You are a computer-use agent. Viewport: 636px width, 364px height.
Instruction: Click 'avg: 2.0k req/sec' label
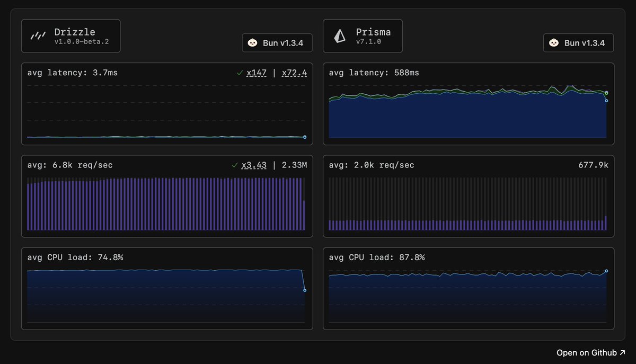(372, 165)
